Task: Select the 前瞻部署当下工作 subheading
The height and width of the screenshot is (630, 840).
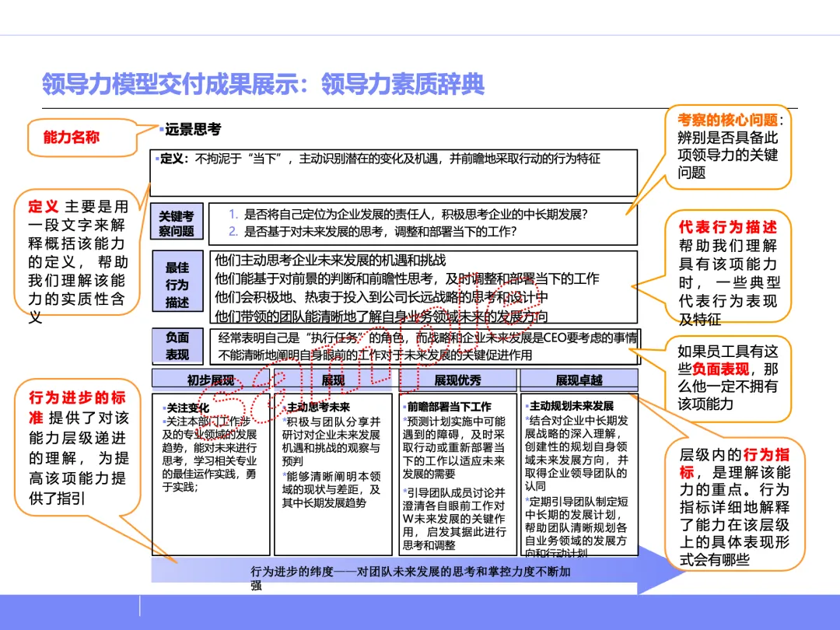Action: pyautogui.click(x=449, y=407)
